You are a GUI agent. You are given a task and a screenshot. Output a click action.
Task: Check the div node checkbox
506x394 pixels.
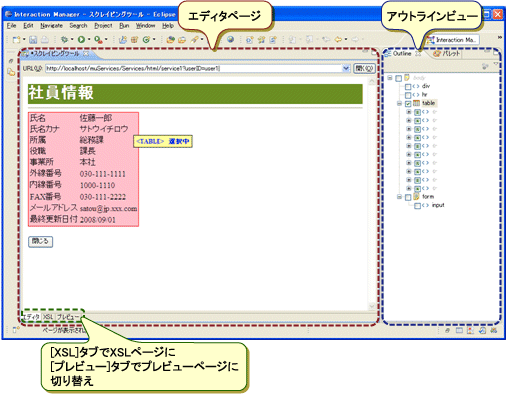tap(408, 87)
